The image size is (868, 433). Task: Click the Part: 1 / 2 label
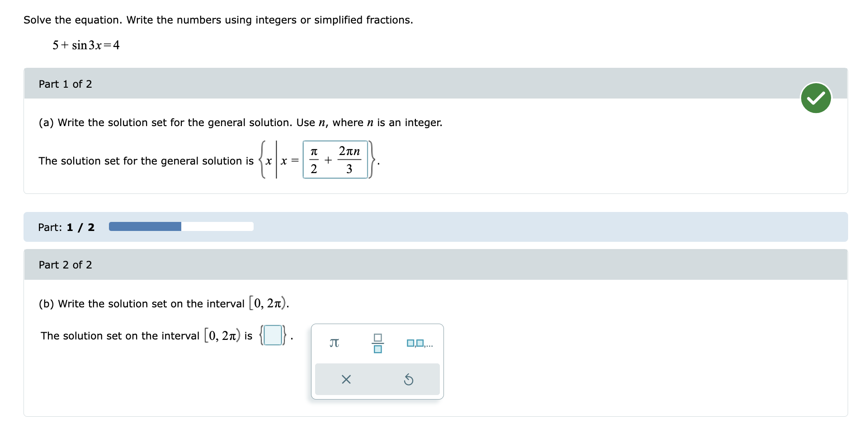(66, 227)
